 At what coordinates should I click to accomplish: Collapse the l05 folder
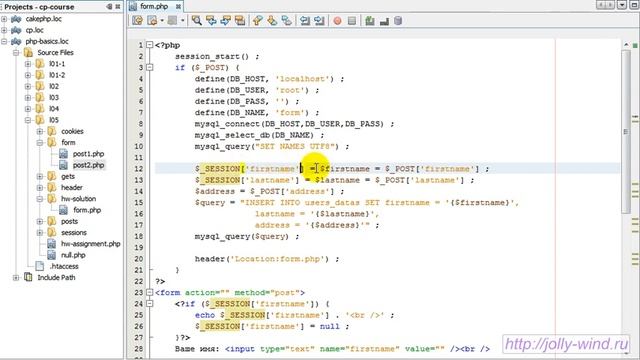pos(28,120)
